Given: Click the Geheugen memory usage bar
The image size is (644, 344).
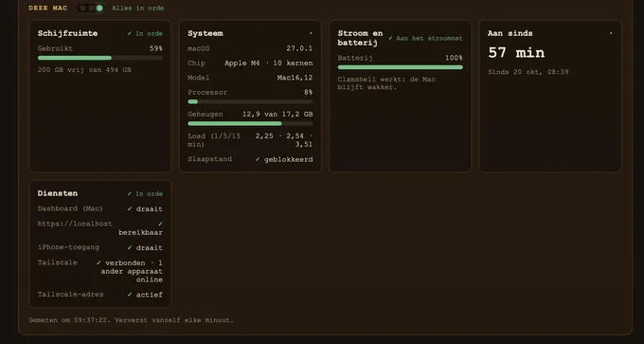Looking at the screenshot, I should pyautogui.click(x=250, y=123).
